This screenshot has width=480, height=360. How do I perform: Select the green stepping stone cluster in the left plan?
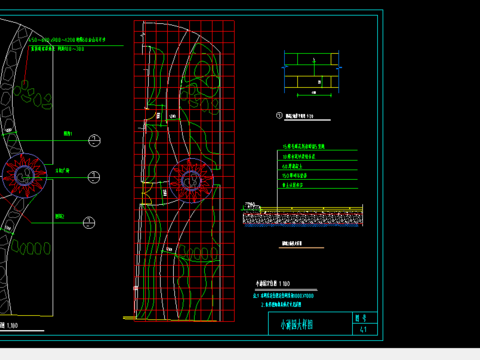click(x=33, y=95)
